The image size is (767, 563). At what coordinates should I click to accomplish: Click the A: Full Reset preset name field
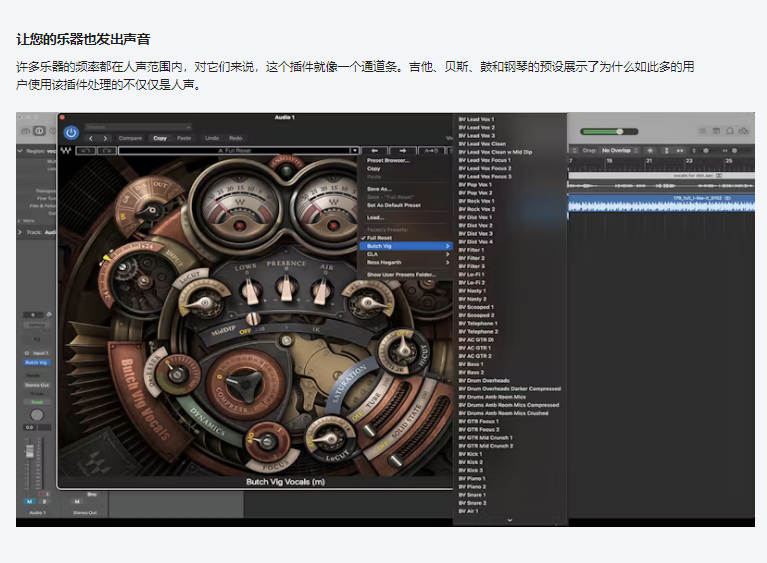tap(234, 151)
